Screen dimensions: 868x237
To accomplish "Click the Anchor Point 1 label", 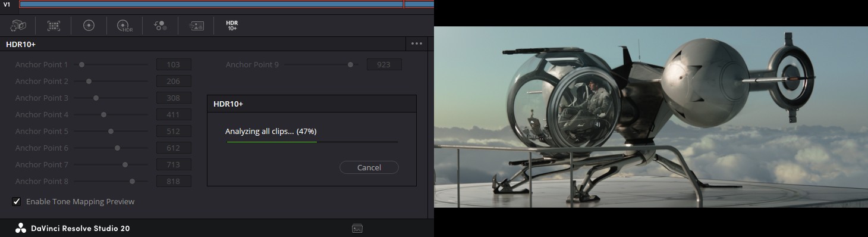I will [x=42, y=64].
